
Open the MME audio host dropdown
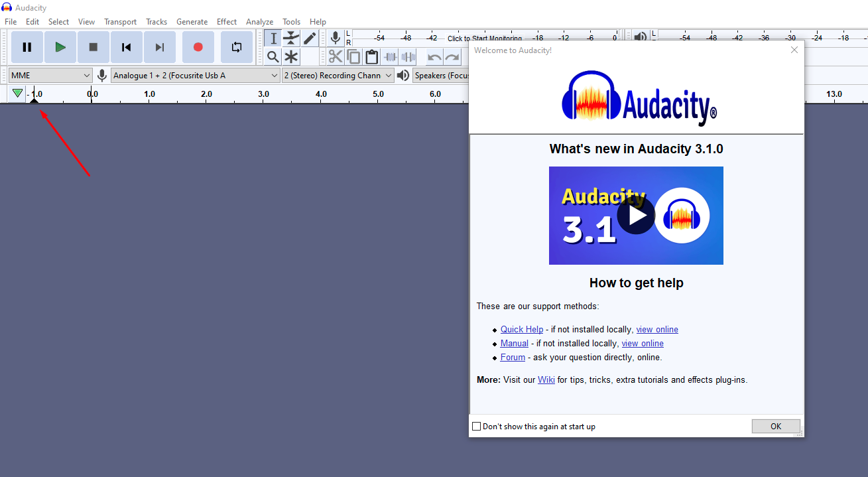(x=50, y=76)
